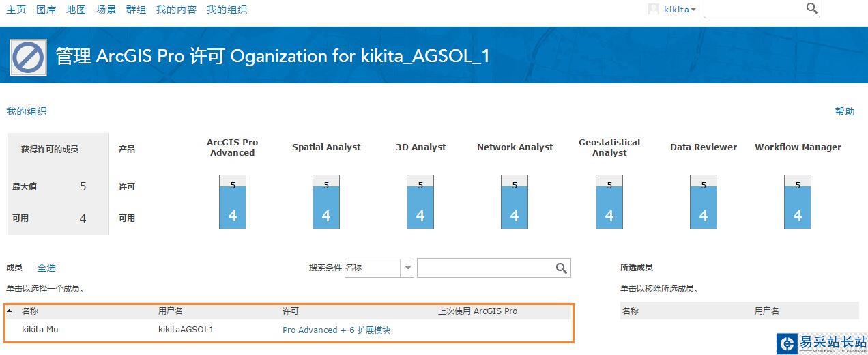
Task: Go to 主页 menu item
Action: 16,10
